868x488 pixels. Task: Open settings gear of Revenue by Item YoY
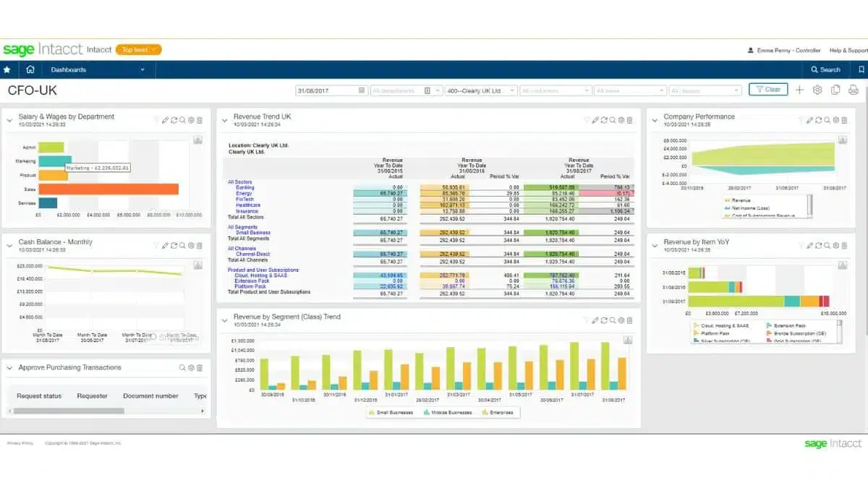tap(835, 246)
